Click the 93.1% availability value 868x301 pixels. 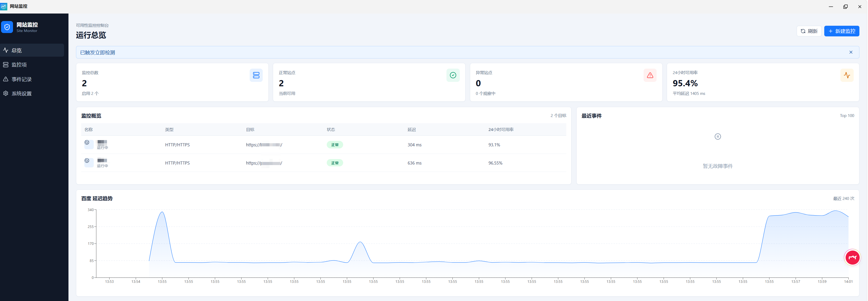(x=494, y=145)
